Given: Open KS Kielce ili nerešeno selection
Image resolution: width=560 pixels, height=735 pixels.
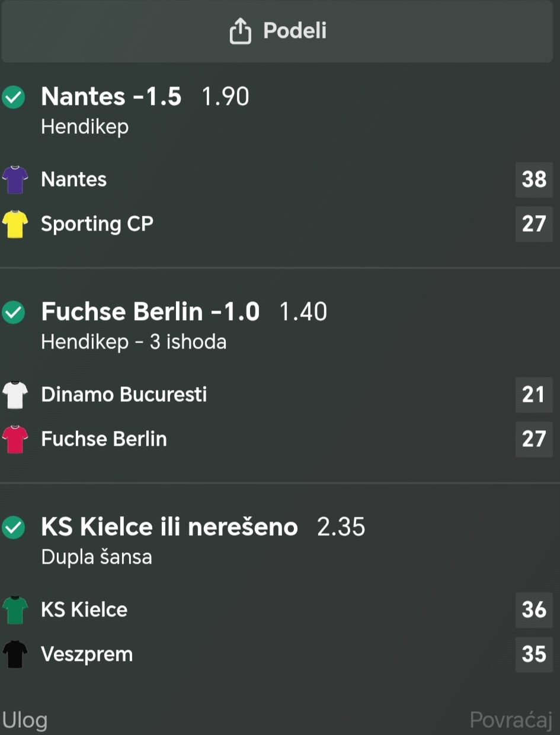Looking at the screenshot, I should [x=169, y=526].
